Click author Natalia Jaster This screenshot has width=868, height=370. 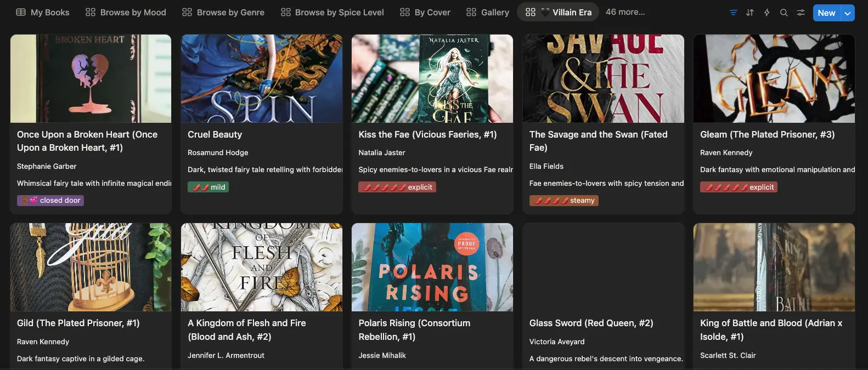point(382,152)
